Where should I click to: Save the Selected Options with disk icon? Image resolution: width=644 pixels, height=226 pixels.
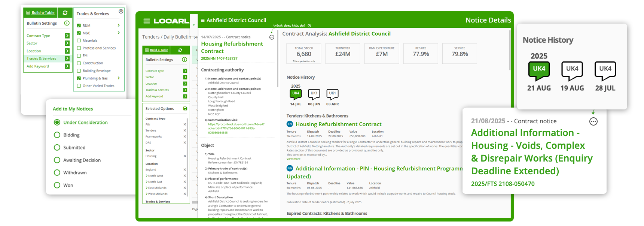click(x=185, y=109)
